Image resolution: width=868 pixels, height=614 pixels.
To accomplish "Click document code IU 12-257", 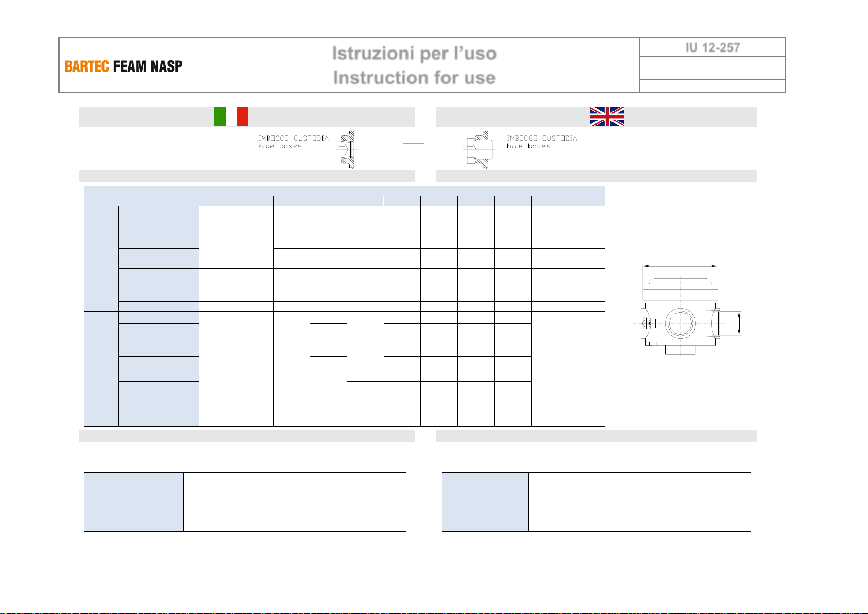I will coord(712,47).
